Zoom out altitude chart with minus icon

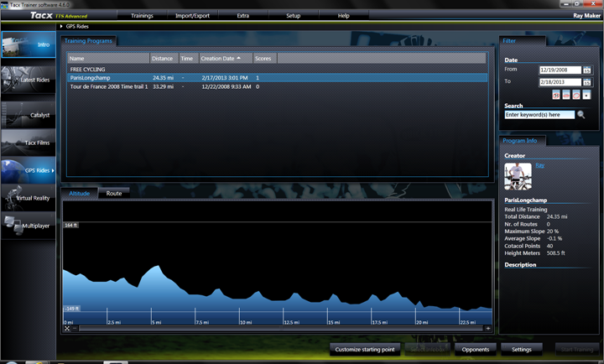click(75, 329)
